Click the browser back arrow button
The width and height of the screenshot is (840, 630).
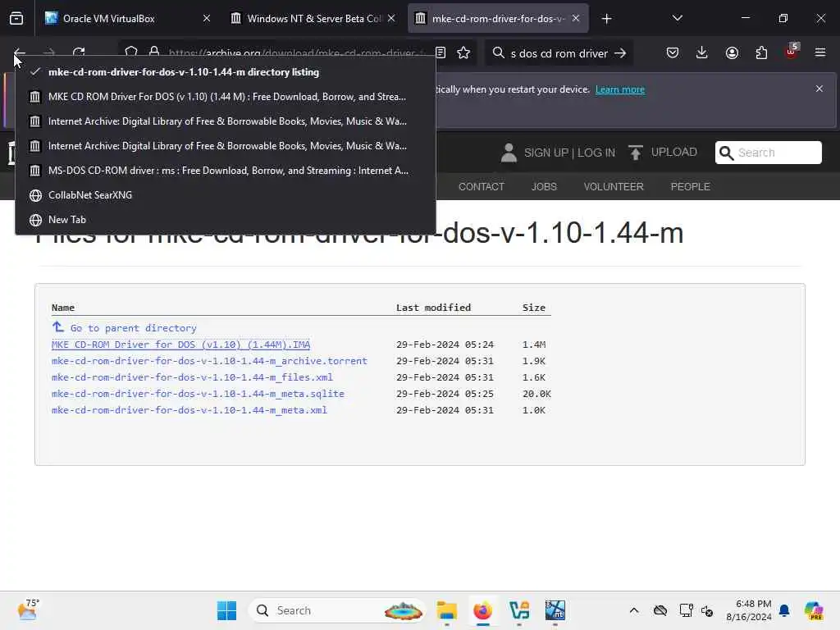(19, 52)
